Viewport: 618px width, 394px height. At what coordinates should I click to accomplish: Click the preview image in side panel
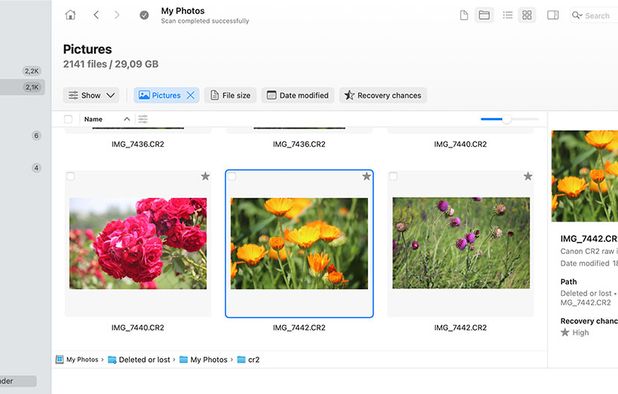(x=585, y=176)
